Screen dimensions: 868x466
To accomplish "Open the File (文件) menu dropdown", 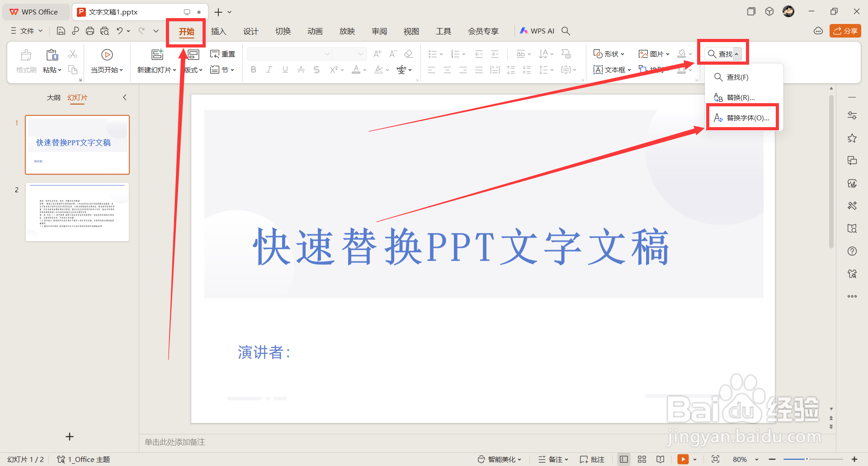I will click(27, 31).
